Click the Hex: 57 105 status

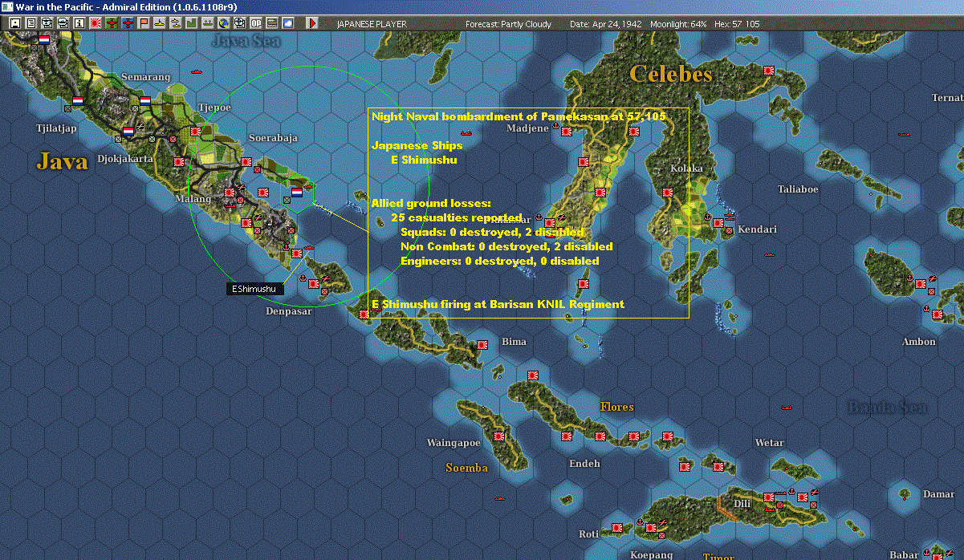[736, 24]
